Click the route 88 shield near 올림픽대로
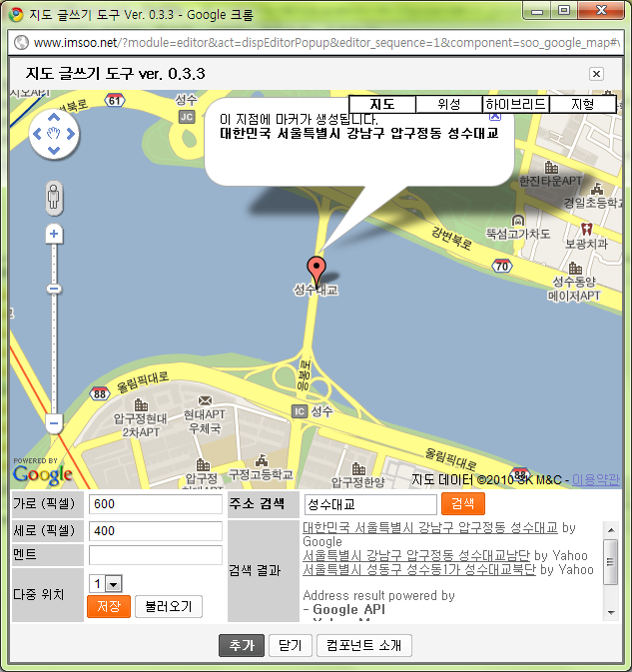 pos(100,393)
